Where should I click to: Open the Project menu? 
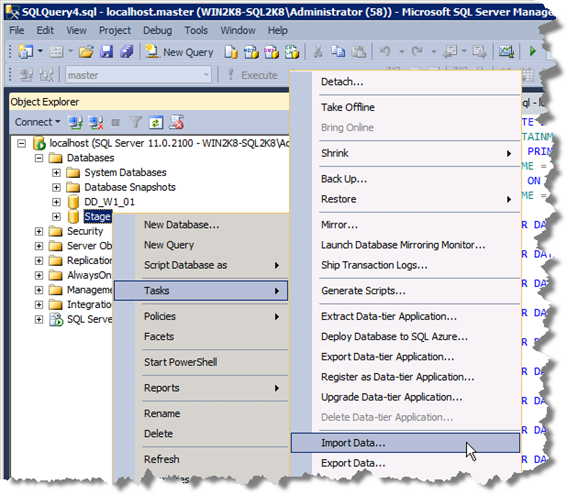115,30
